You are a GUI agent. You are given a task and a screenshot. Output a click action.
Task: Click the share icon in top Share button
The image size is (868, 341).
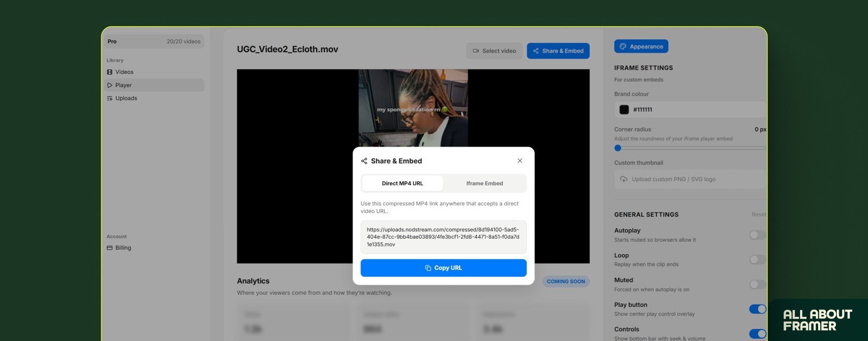(x=536, y=51)
